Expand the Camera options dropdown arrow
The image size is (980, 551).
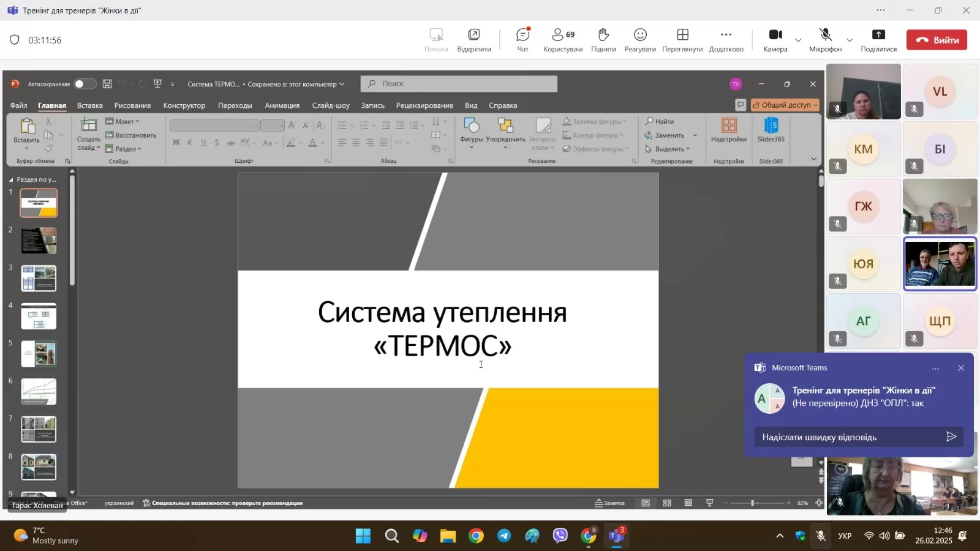pos(798,40)
